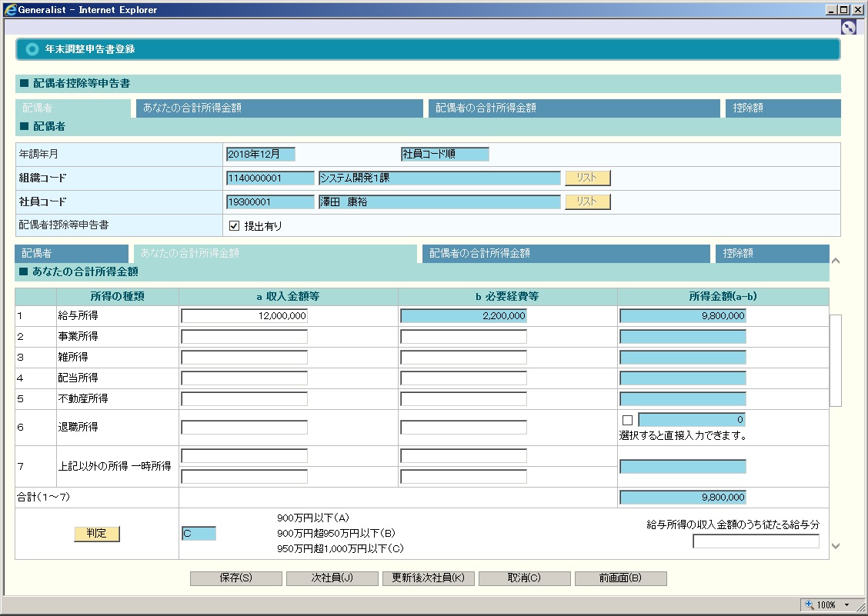The height and width of the screenshot is (616, 868).
Task: Click the 従たる給与分 input field
Action: (756, 541)
